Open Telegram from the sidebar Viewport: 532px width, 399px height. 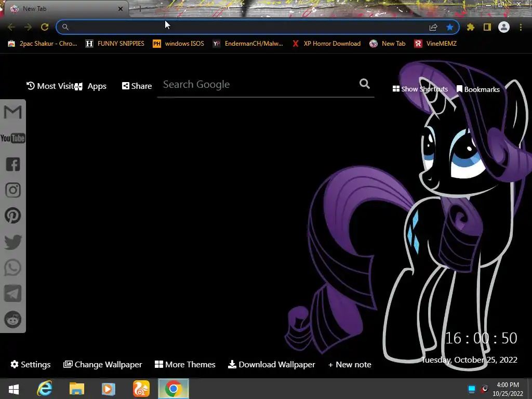(x=13, y=294)
